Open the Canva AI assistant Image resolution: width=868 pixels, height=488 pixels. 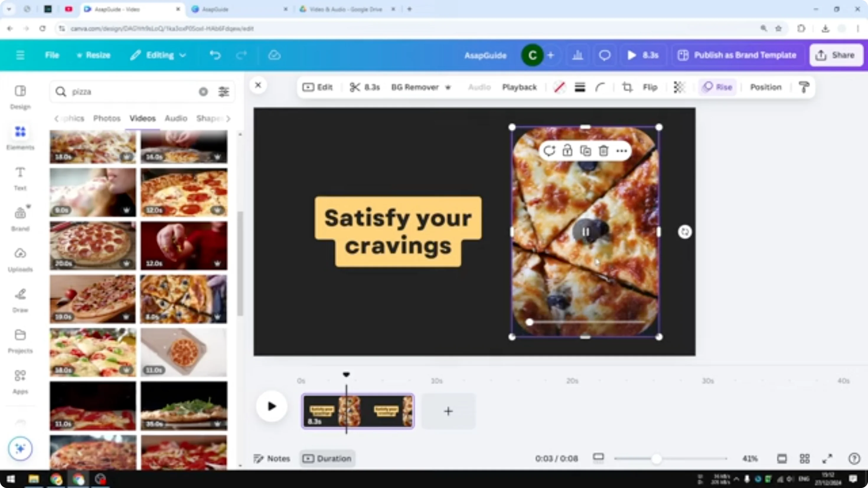tap(20, 448)
